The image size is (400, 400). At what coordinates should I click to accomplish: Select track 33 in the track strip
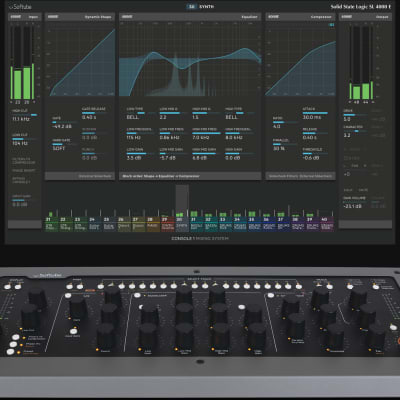pos(226,223)
